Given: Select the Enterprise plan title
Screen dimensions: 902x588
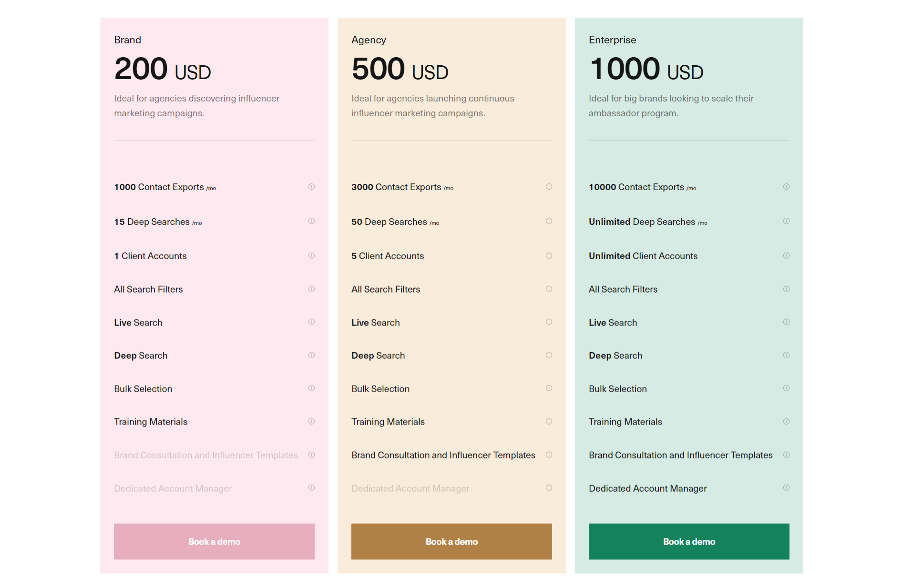Looking at the screenshot, I should (612, 40).
